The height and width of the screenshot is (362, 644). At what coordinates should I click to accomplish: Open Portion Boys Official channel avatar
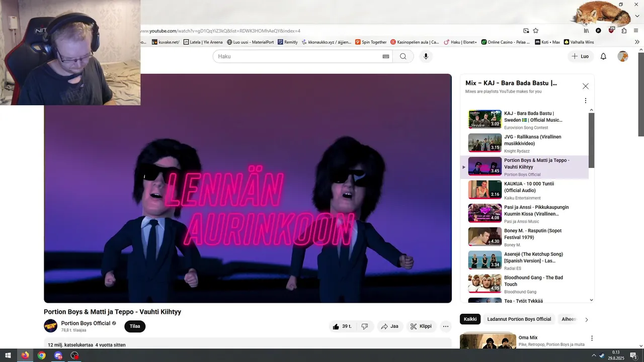tap(50, 326)
